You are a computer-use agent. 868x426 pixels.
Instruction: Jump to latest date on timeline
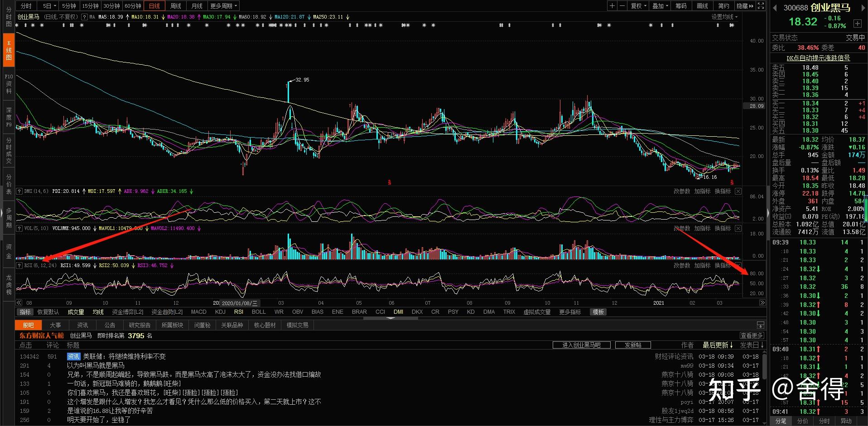[762, 303]
